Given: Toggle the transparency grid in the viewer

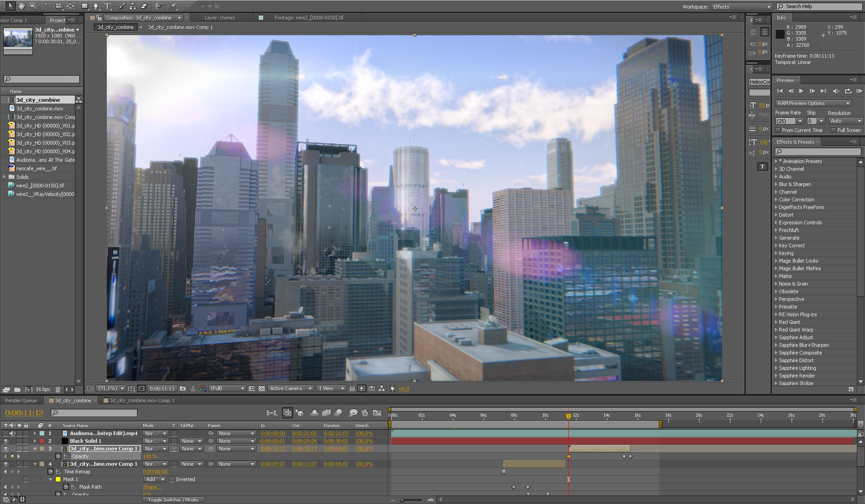Looking at the screenshot, I should (x=262, y=388).
